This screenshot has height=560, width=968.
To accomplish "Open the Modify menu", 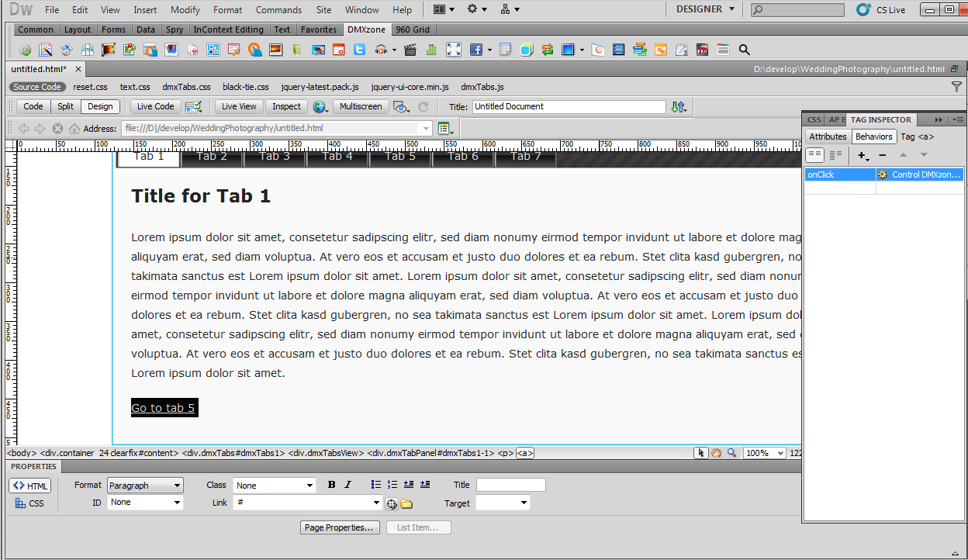I will pyautogui.click(x=185, y=10).
